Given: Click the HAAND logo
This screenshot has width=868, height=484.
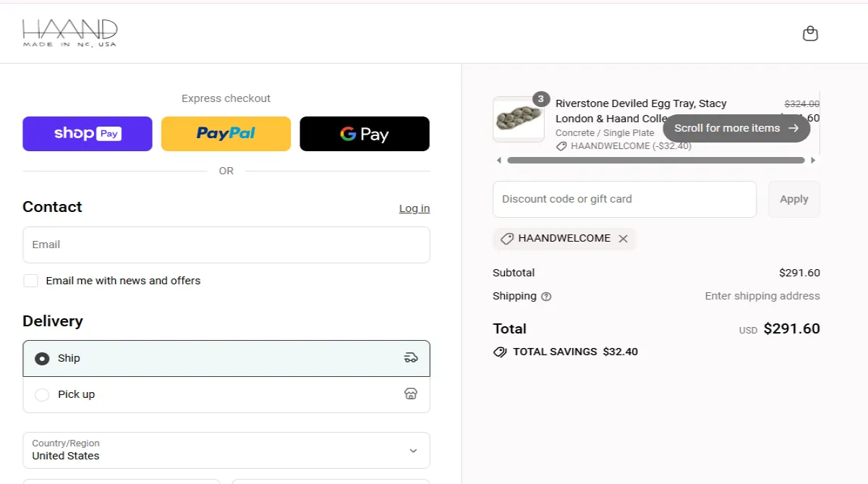Looking at the screenshot, I should pyautogui.click(x=69, y=33).
